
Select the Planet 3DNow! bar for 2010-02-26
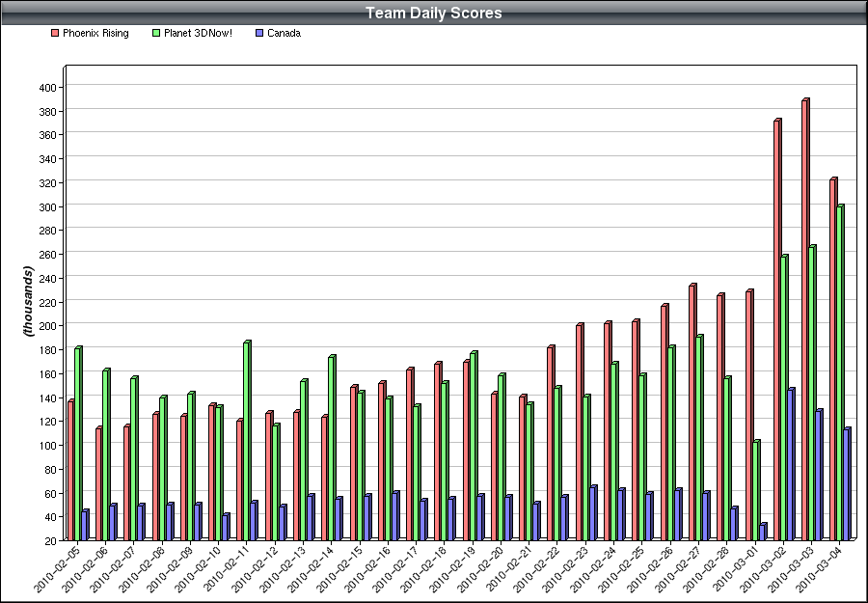[x=671, y=444]
